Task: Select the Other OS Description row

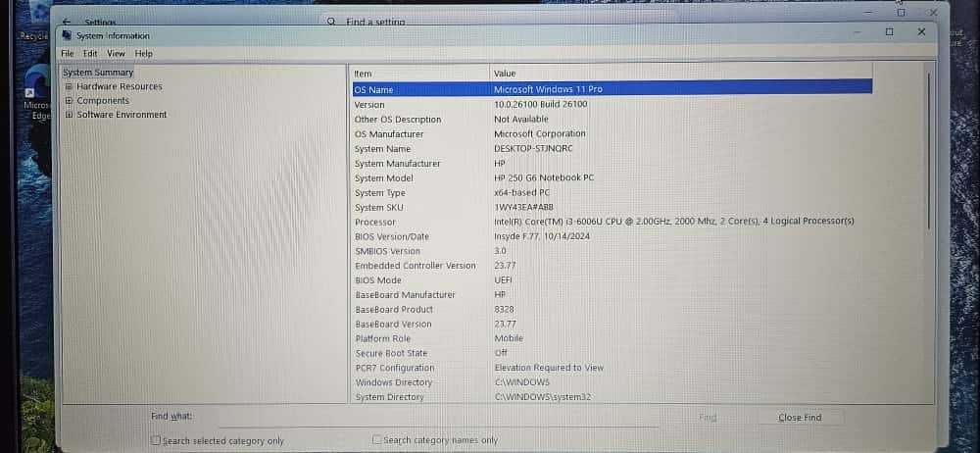Action: [612, 119]
